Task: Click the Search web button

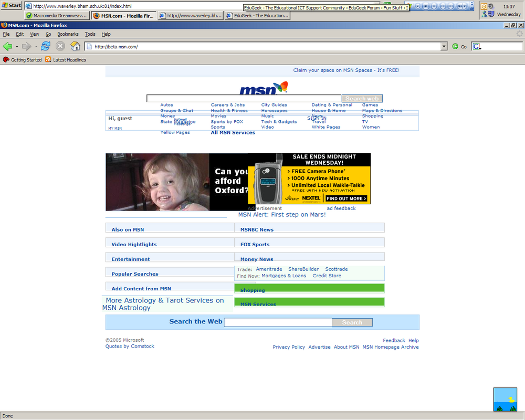Action: point(362,99)
